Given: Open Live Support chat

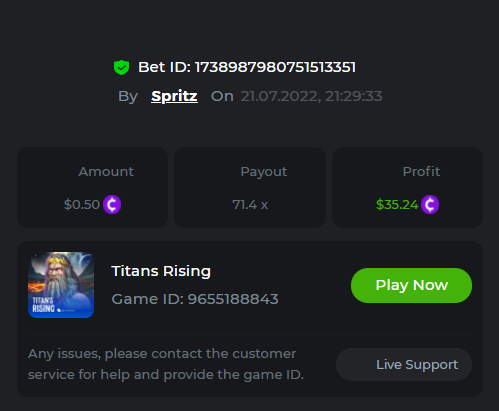Looking at the screenshot, I should [x=404, y=364].
